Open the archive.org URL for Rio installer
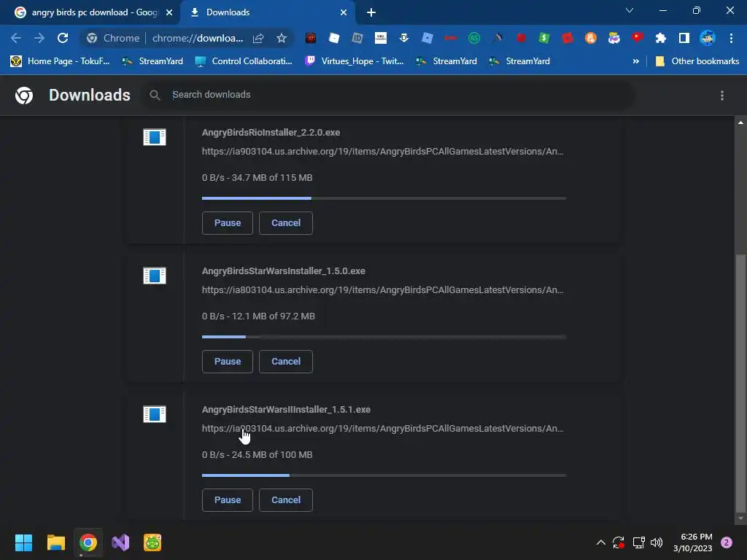This screenshot has width=747, height=560. point(382,152)
